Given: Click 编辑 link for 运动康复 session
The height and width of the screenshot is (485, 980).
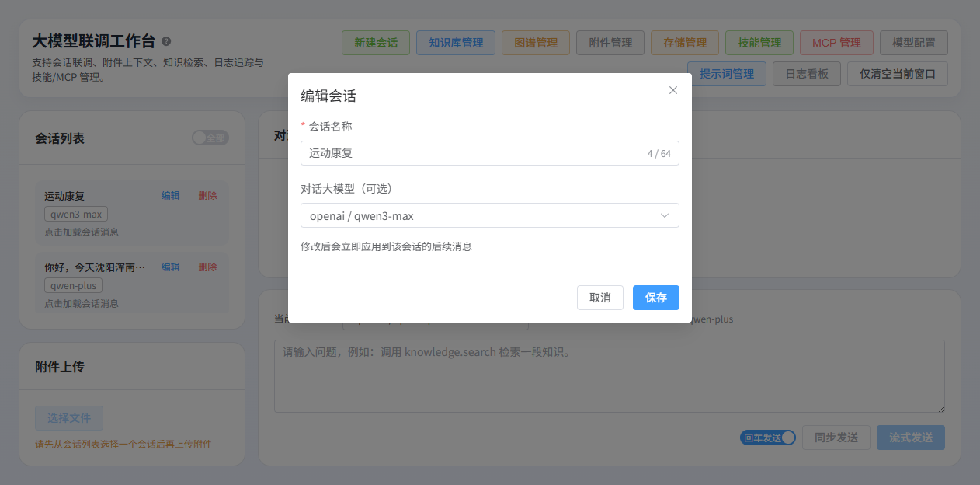Looking at the screenshot, I should [170, 196].
